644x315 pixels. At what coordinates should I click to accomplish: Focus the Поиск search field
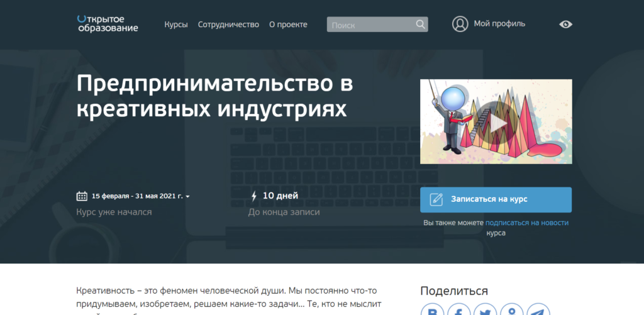(370, 25)
